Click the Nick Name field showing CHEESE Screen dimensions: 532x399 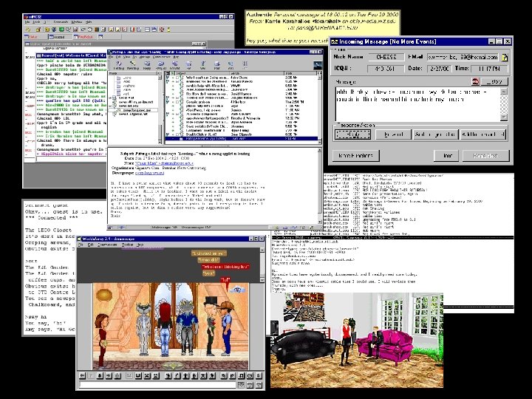386,58
